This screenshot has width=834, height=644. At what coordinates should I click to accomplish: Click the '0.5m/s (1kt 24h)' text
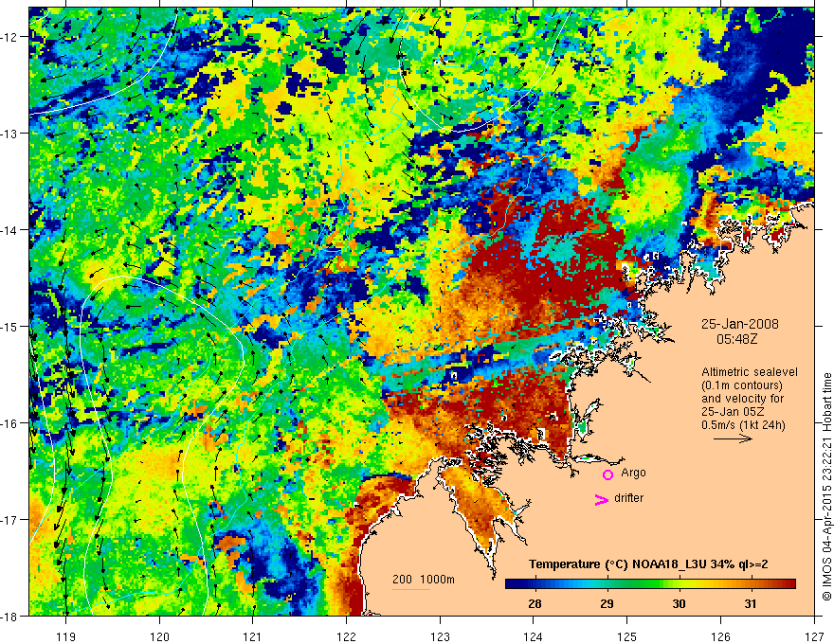[x=743, y=425]
